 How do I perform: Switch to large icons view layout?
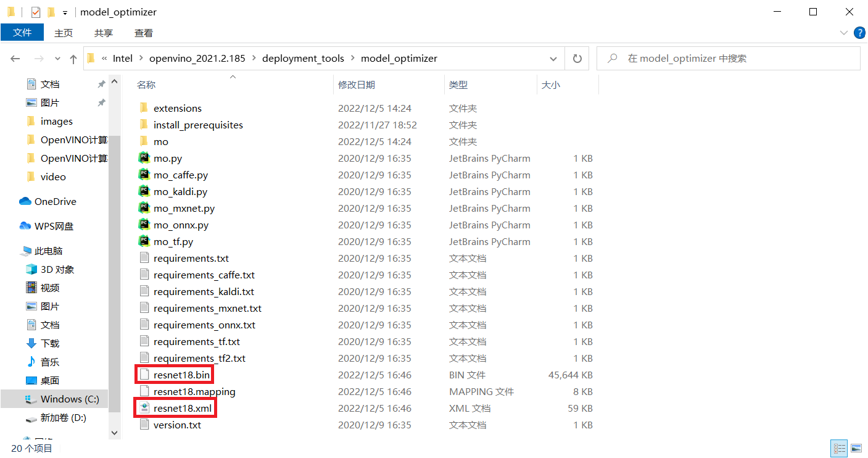pos(856,448)
